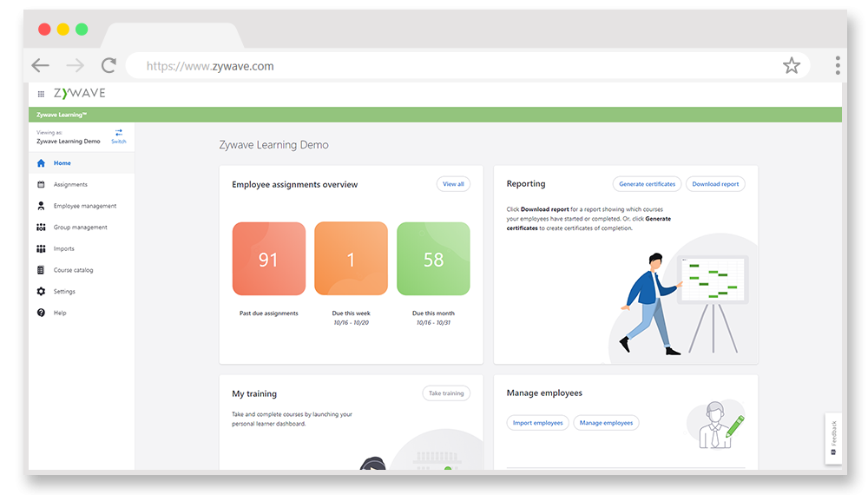This screenshot has height=495, width=868.
Task: Click the Reporting card title
Action: click(526, 184)
